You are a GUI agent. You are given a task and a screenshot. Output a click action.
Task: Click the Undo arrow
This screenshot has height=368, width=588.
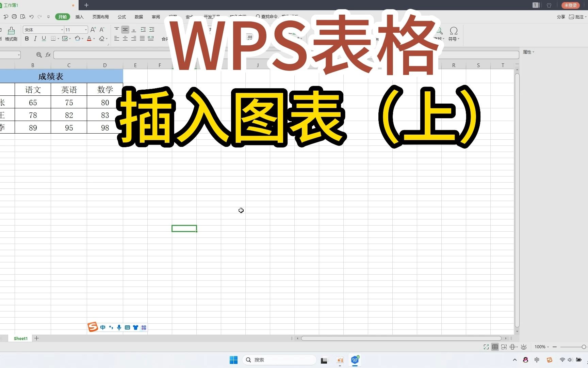(31, 17)
